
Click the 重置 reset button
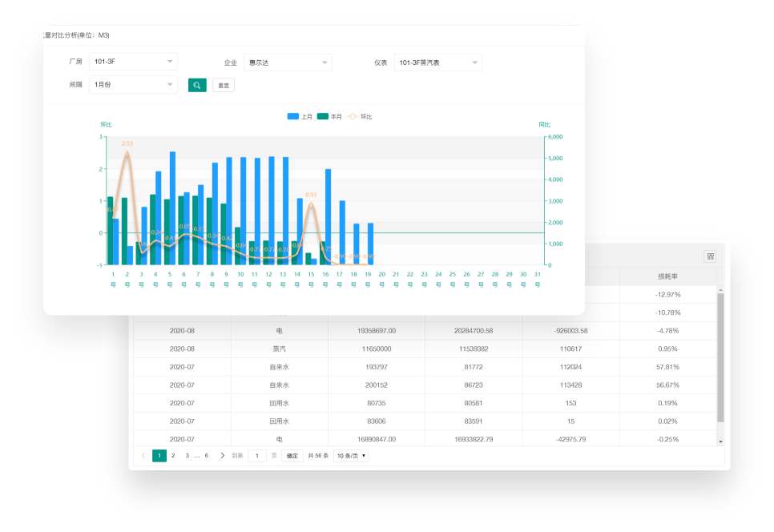click(224, 86)
